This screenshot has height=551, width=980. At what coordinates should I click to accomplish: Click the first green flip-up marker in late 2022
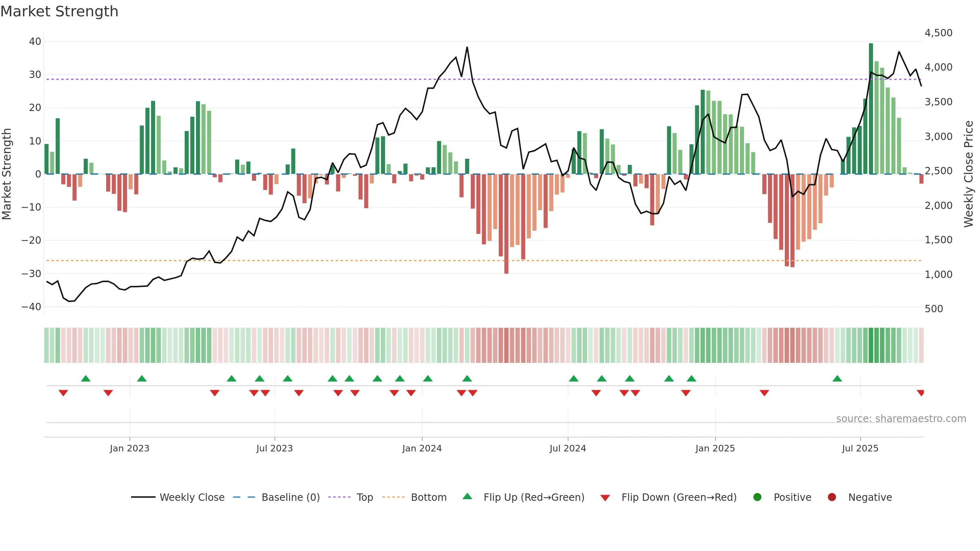click(x=86, y=378)
